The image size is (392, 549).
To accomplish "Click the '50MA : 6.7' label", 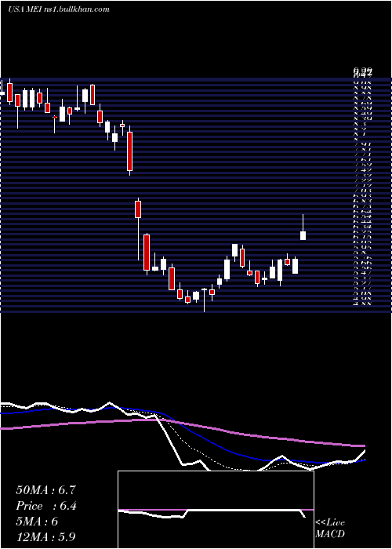I will pos(45,490).
